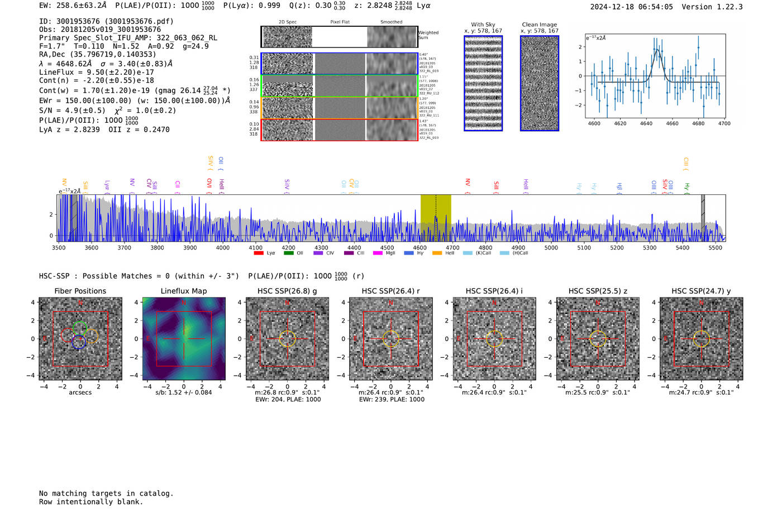Click the gray hatched band near 5460

click(x=703, y=218)
